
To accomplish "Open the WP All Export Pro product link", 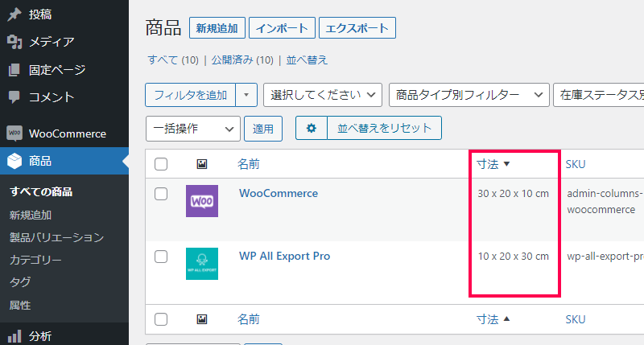I will click(285, 256).
